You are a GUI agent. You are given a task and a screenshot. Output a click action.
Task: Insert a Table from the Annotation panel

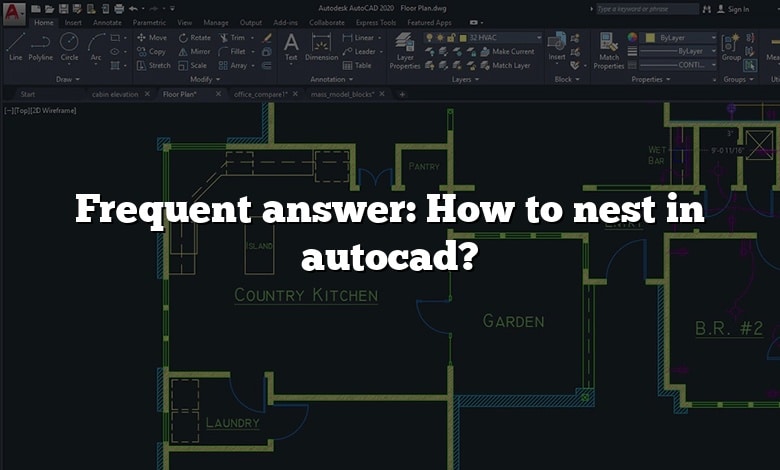357,65
